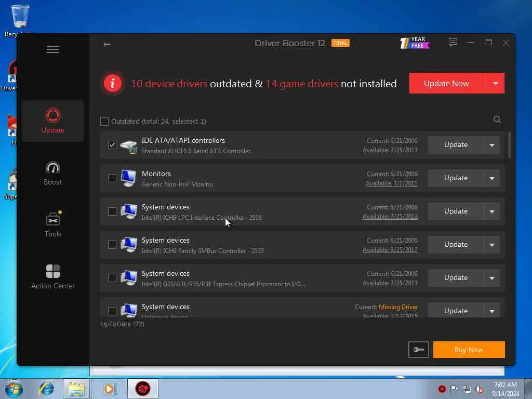Image resolution: width=532 pixels, height=399 pixels.
Task: Click the key icon to enter license
Action: [419, 350]
